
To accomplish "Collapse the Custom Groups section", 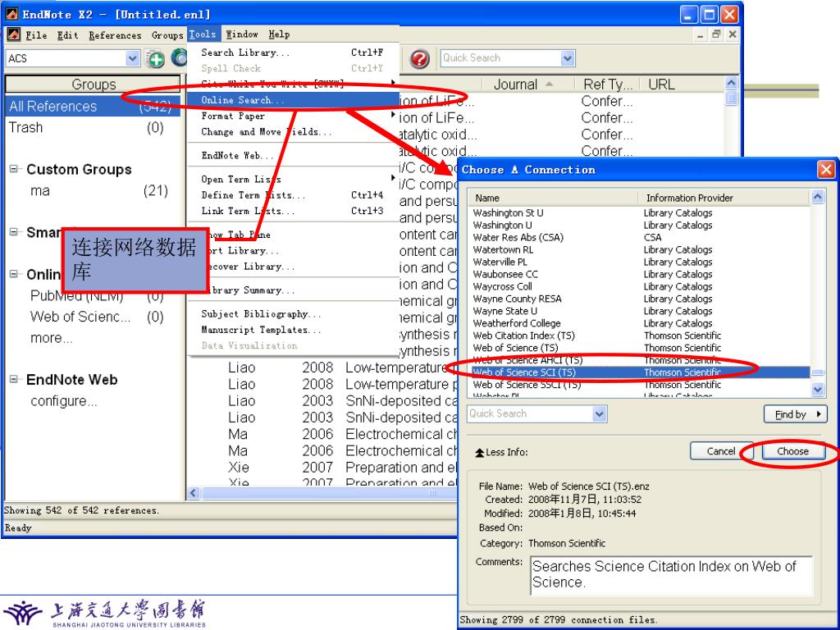I will (x=14, y=169).
